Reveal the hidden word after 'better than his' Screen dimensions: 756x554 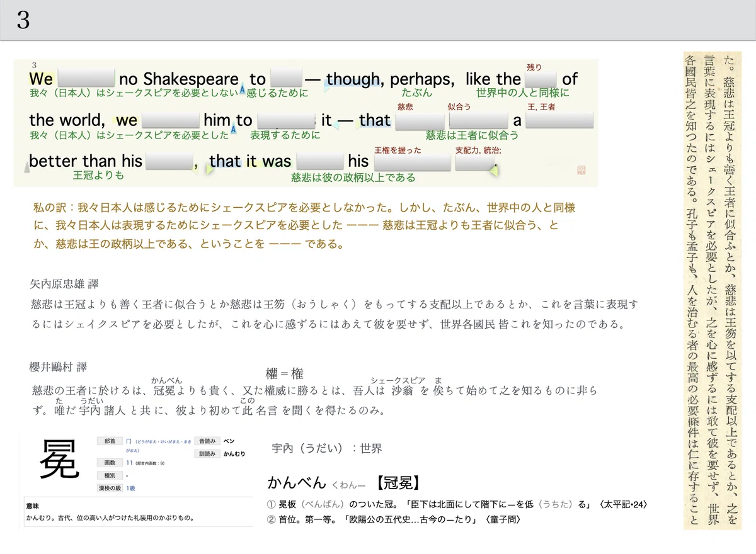tap(168, 161)
